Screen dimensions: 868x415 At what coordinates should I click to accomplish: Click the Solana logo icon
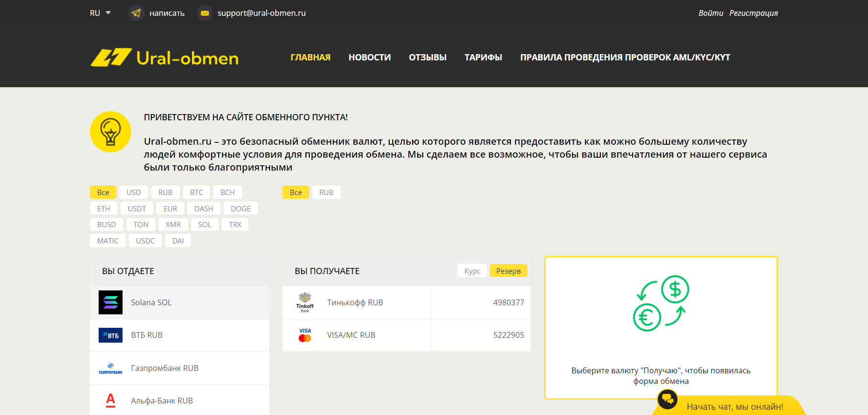pyautogui.click(x=111, y=302)
